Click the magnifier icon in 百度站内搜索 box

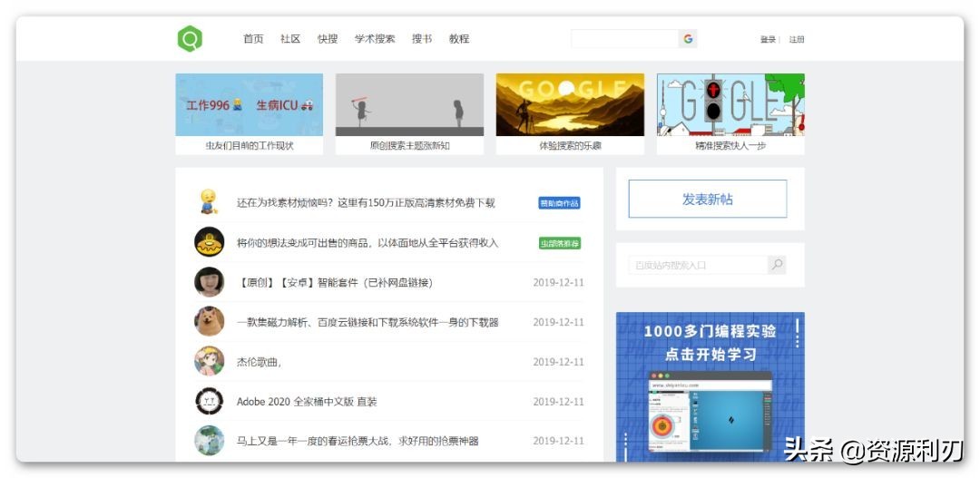click(776, 265)
